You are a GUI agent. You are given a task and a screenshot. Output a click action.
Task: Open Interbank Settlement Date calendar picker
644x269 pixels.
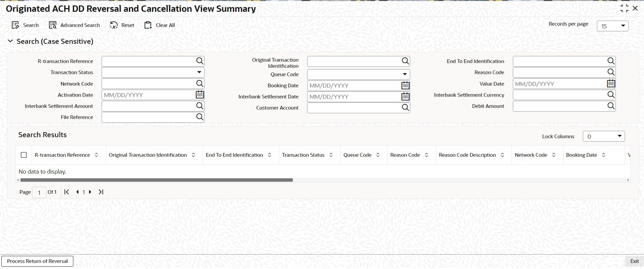click(x=405, y=97)
